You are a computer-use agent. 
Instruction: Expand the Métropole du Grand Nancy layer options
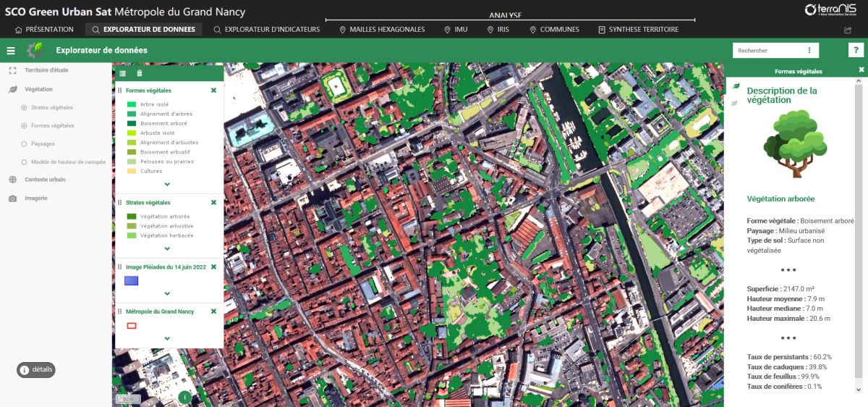[168, 338]
